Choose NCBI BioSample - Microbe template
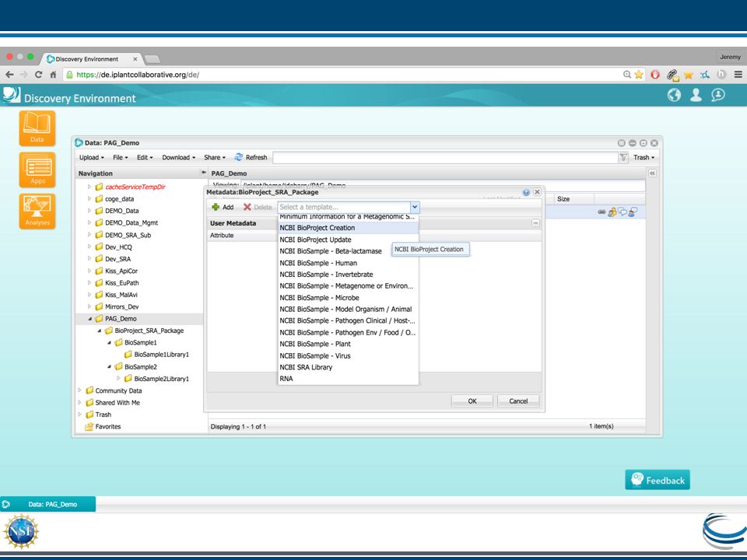 click(x=349, y=298)
